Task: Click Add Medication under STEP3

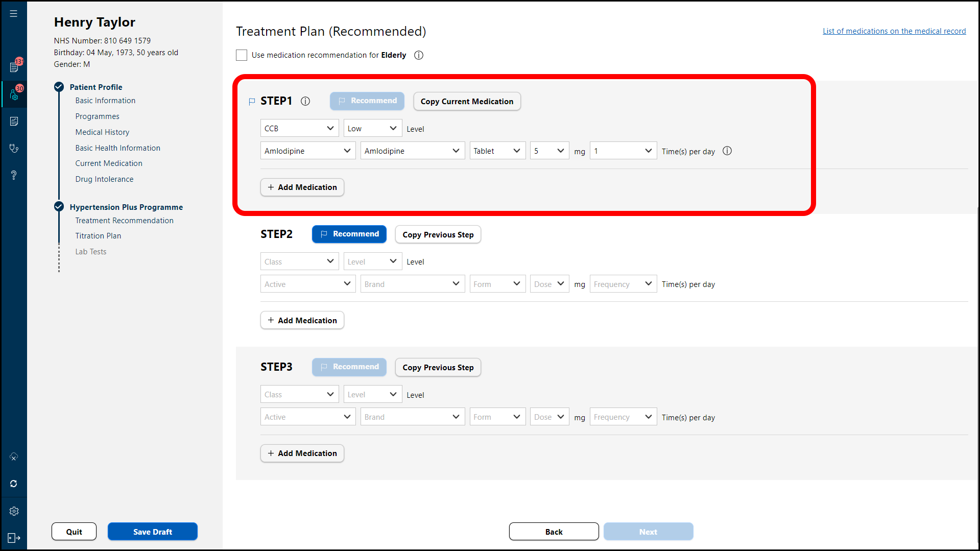Action: coord(302,453)
